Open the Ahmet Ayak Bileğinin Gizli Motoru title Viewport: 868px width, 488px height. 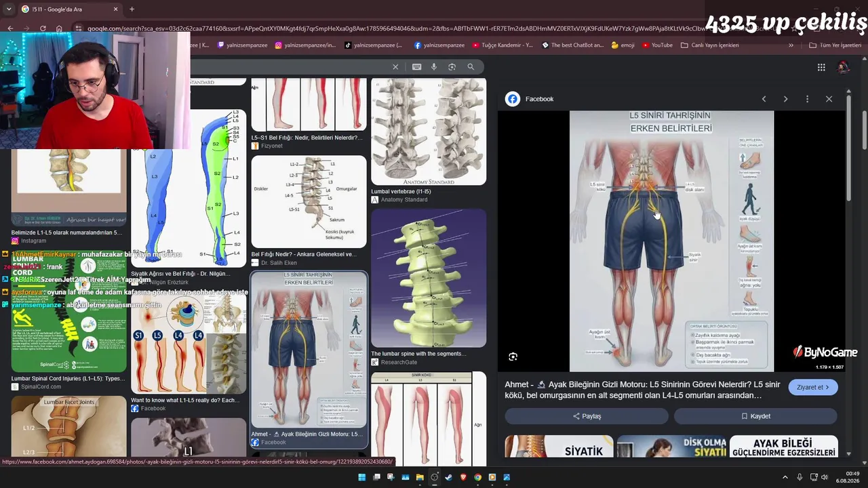pos(642,390)
